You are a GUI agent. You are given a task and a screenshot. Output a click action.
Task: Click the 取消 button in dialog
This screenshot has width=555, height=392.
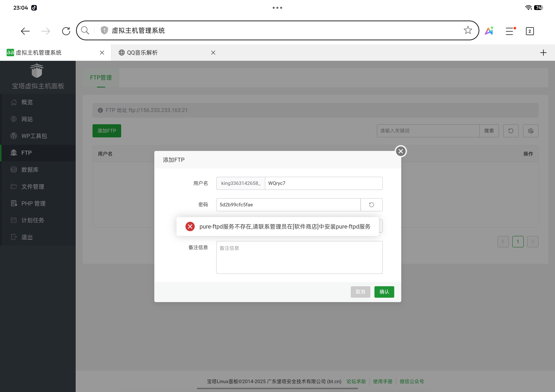point(360,292)
